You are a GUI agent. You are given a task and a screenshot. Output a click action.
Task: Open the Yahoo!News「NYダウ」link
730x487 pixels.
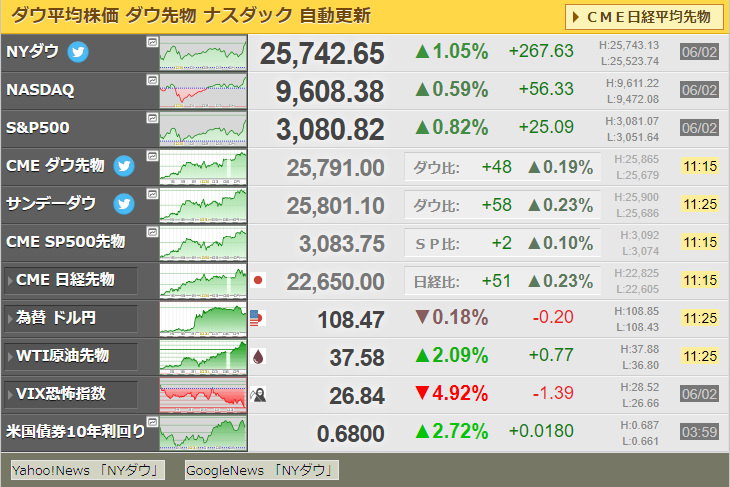[x=87, y=470]
